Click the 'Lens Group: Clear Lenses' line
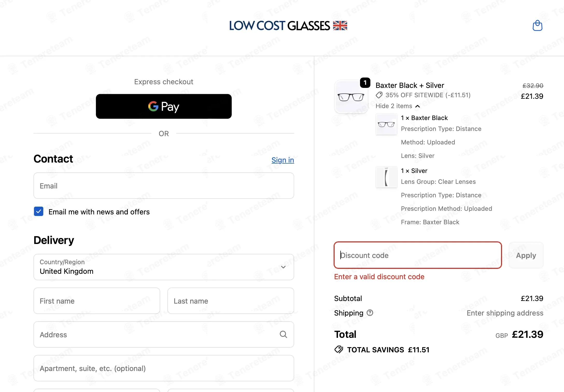Screen dimensions: 564x392 438,181
